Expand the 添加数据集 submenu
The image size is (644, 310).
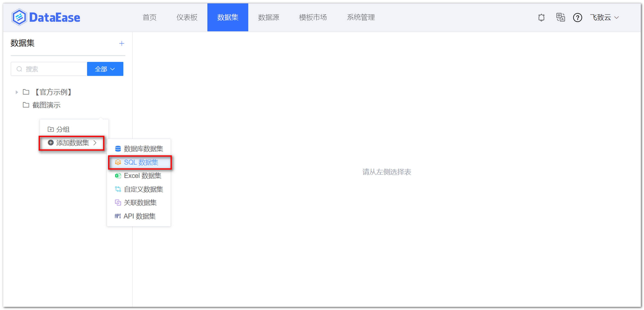tap(72, 143)
